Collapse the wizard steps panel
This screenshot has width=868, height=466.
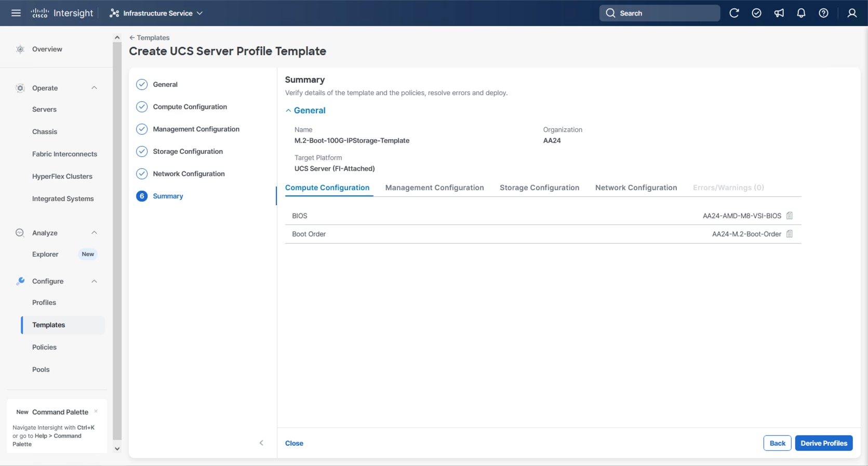[x=261, y=443]
